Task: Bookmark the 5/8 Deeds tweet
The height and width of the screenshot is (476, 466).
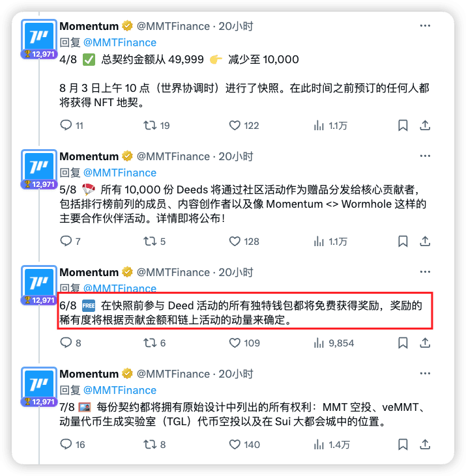Action: click(403, 242)
